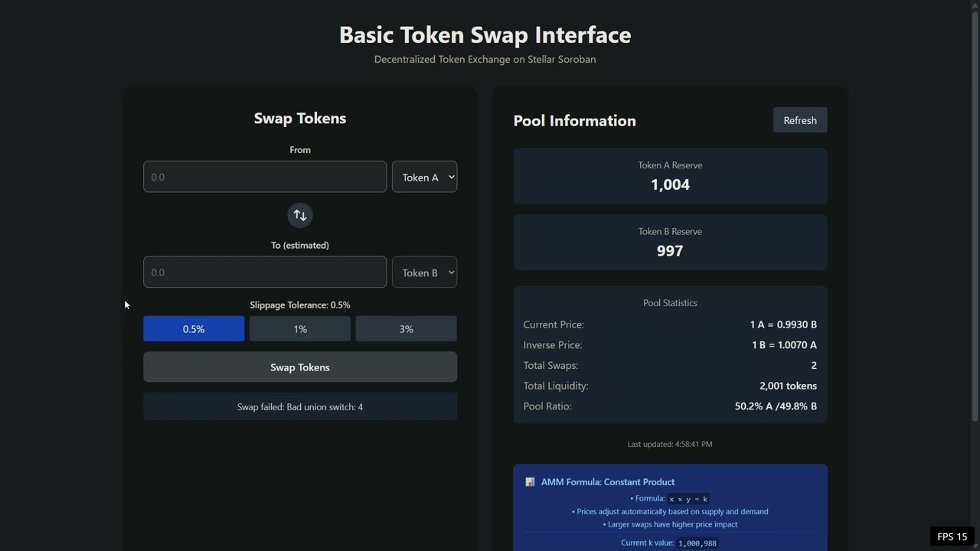The image size is (980, 551).
Task: Click the 'Larger swaps have higher price impact' line
Action: [x=670, y=524]
